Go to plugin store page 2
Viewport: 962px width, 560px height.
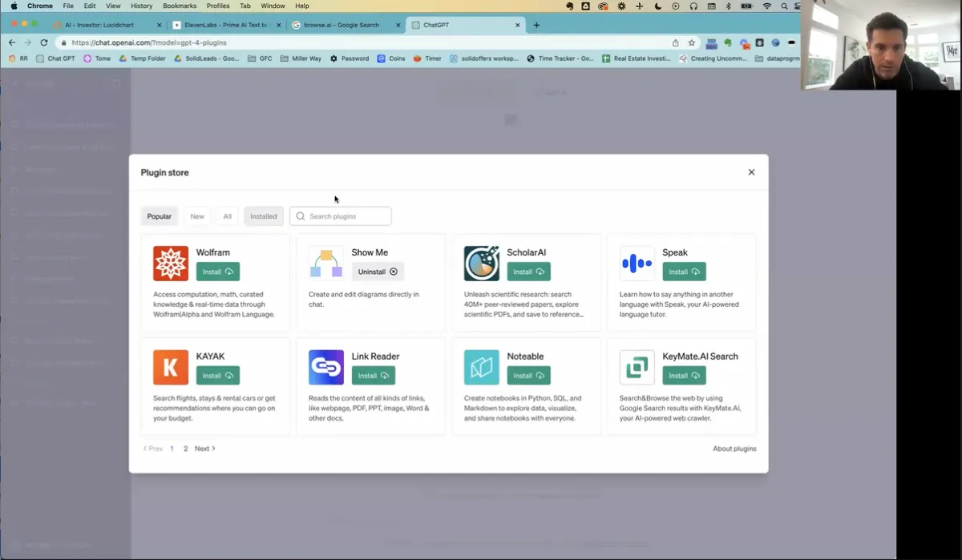[x=185, y=449]
